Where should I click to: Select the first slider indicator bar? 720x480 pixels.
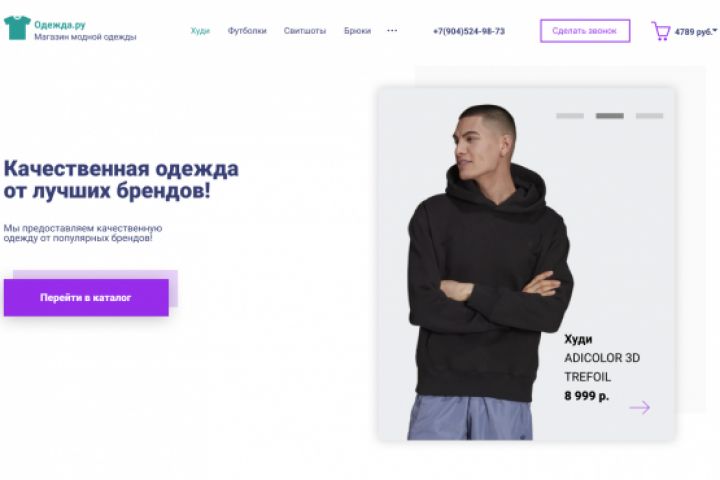pyautogui.click(x=570, y=116)
